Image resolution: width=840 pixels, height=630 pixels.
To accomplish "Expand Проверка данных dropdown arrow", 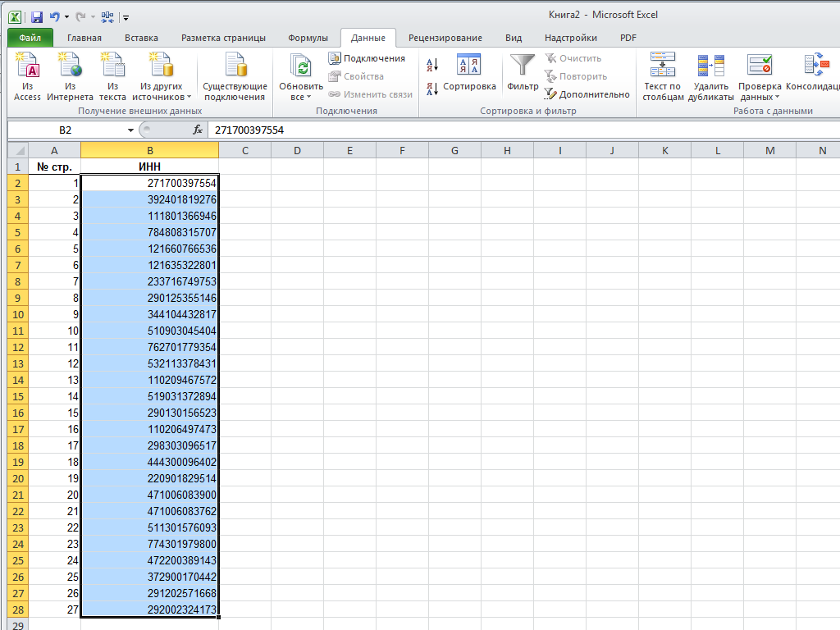I will [777, 98].
